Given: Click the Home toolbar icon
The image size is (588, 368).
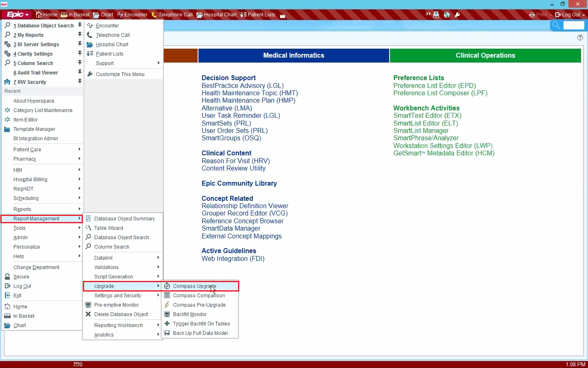Looking at the screenshot, I should tap(39, 15).
